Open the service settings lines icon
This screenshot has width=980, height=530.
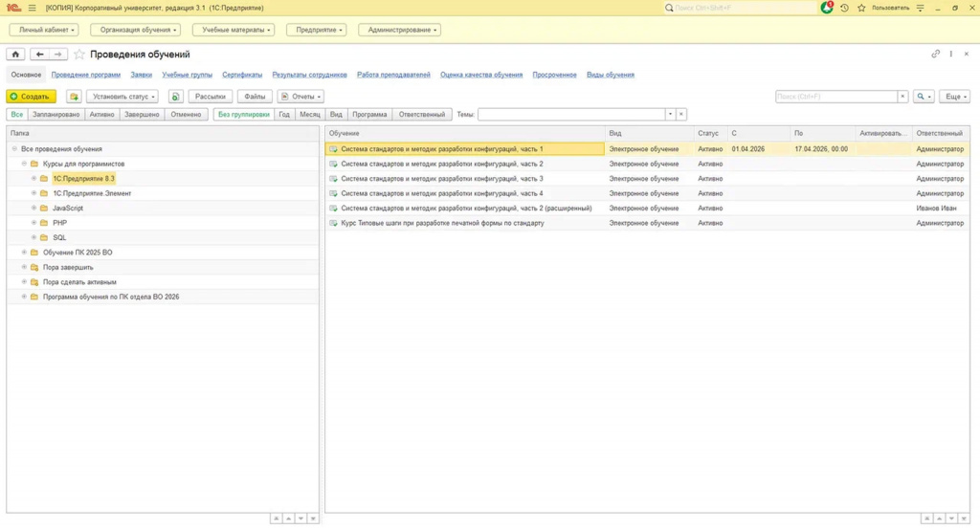point(920,8)
